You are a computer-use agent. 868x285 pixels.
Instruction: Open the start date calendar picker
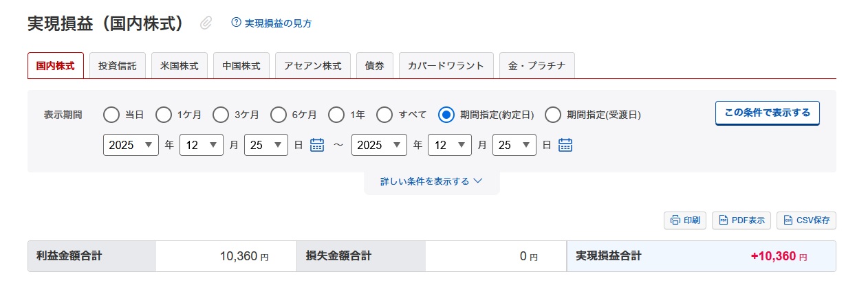(317, 145)
